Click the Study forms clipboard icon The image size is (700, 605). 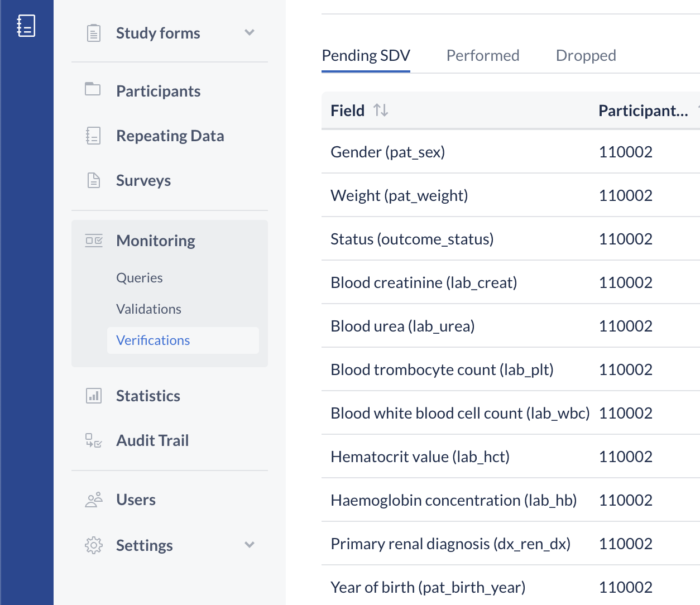[x=94, y=33]
